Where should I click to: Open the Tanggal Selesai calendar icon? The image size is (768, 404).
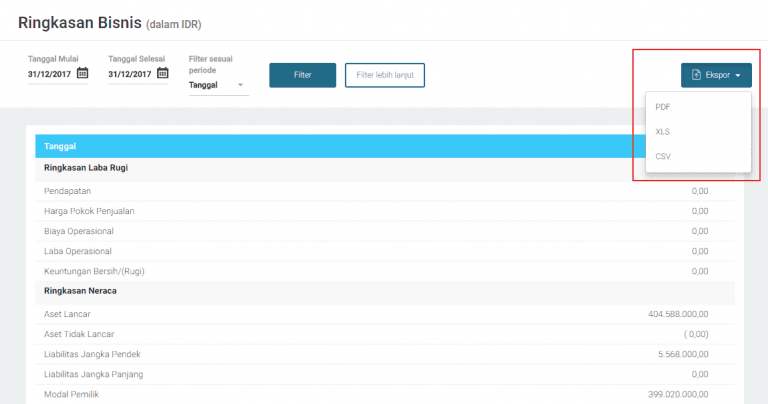(x=163, y=73)
